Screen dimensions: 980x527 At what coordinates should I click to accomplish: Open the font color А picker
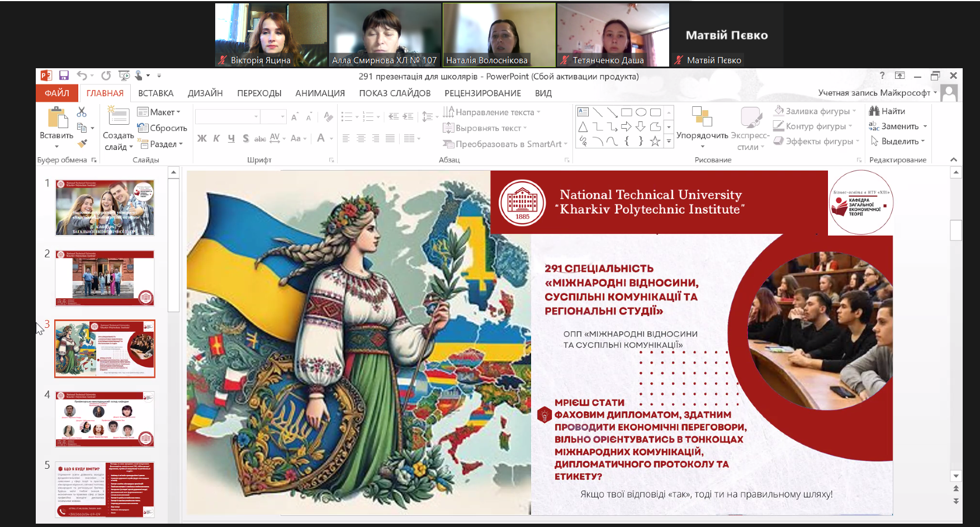click(x=321, y=138)
